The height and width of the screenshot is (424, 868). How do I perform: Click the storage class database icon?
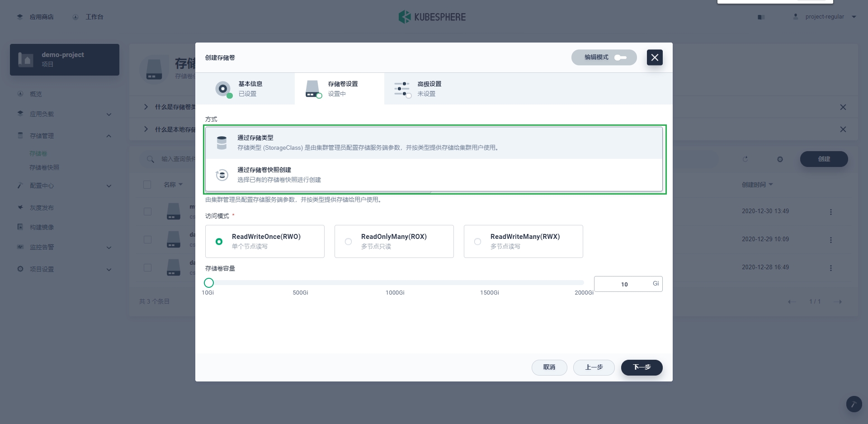(x=222, y=143)
